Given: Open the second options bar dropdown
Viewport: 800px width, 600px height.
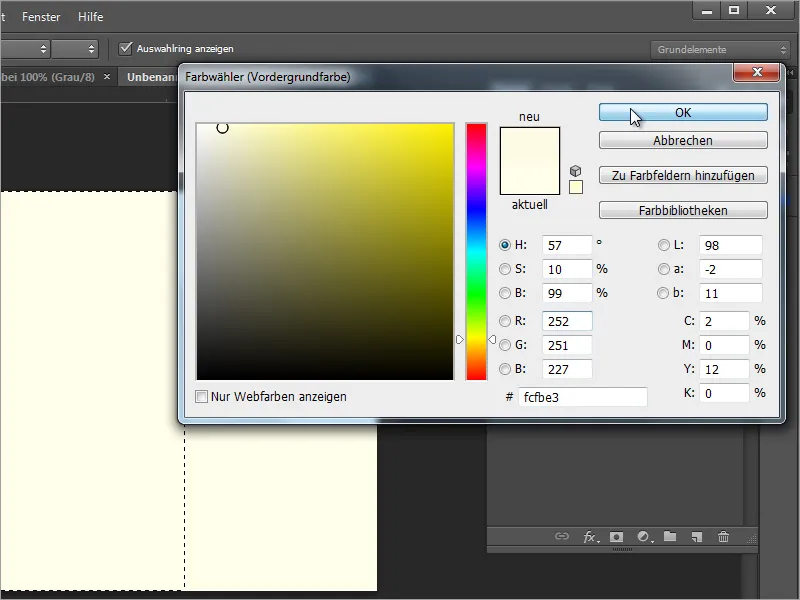Looking at the screenshot, I should tap(75, 49).
